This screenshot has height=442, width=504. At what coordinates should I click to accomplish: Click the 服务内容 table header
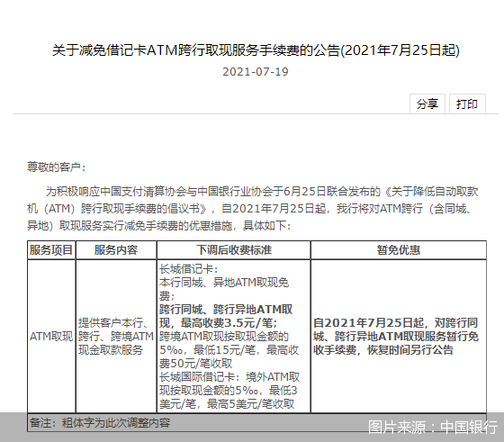(x=116, y=249)
